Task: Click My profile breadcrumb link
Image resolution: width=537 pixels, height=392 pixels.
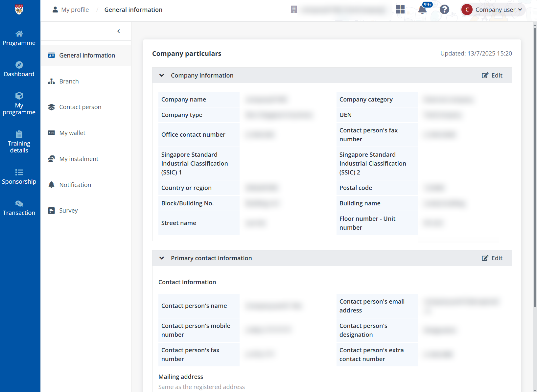Action: tap(75, 10)
